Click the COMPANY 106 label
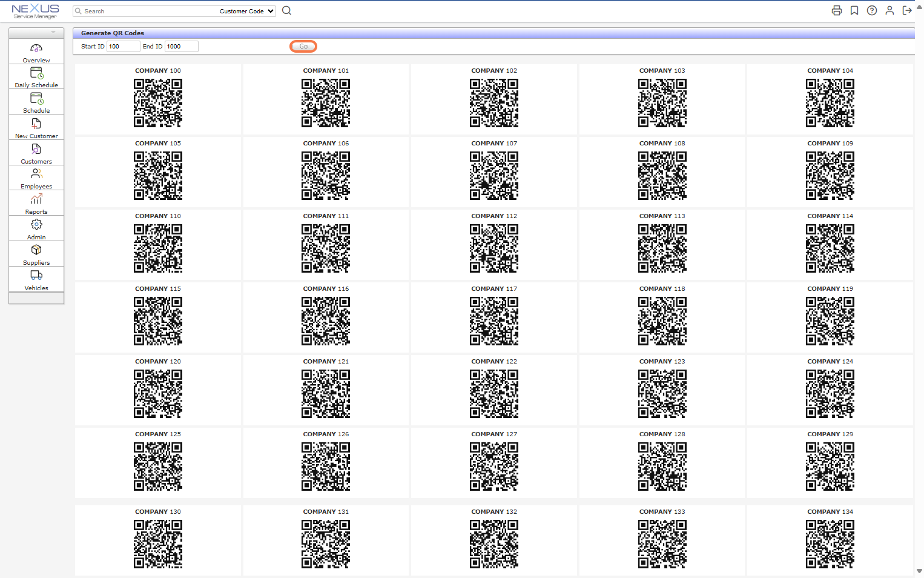The image size is (924, 578). (326, 144)
